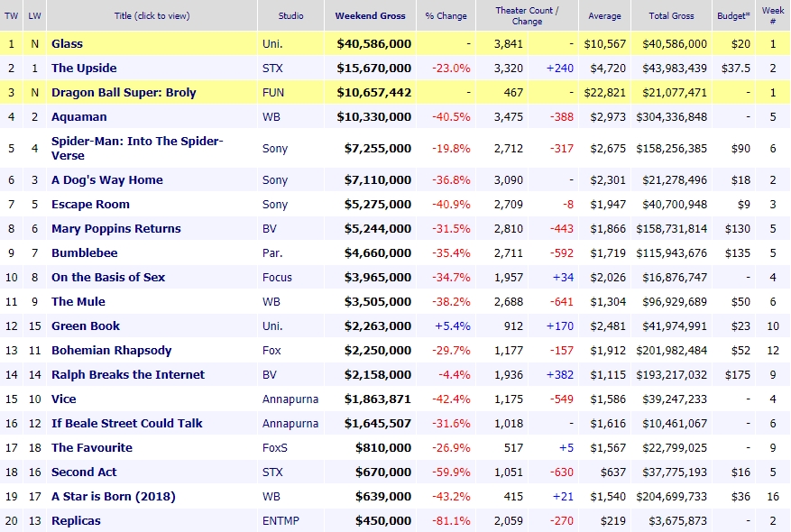Sort by the Total Gross header
Viewport: 791px width, 532px height.
pos(671,15)
